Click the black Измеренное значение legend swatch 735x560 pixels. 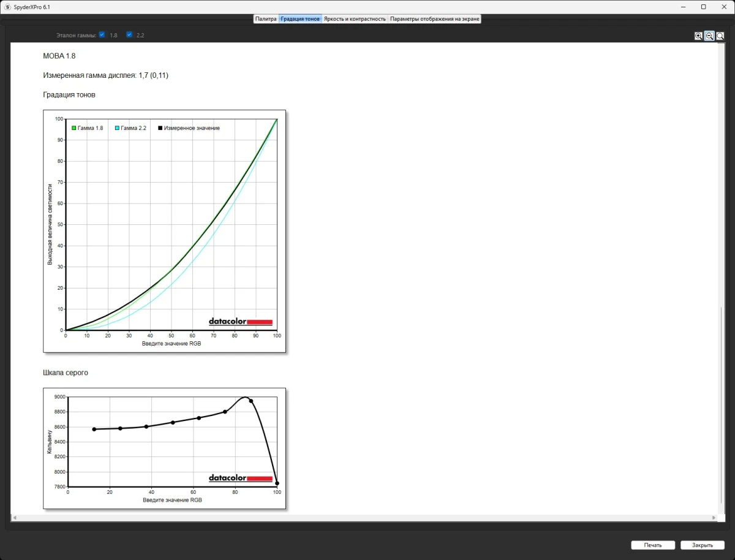[160, 128]
